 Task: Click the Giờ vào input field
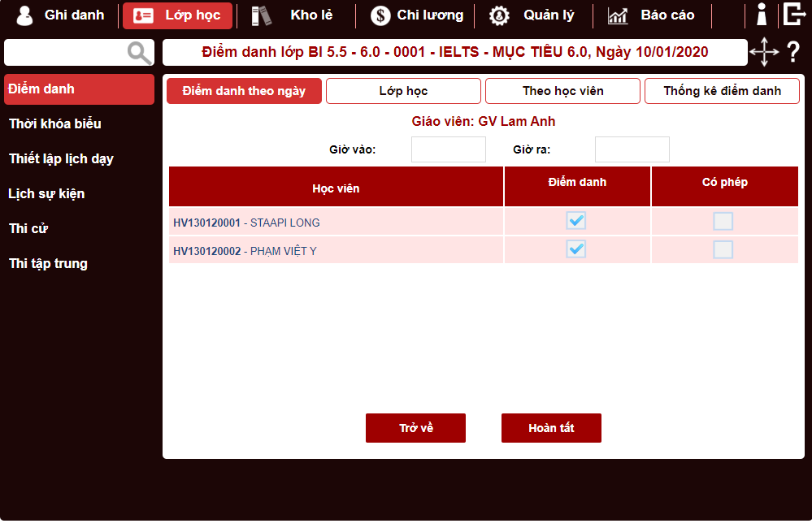448,149
